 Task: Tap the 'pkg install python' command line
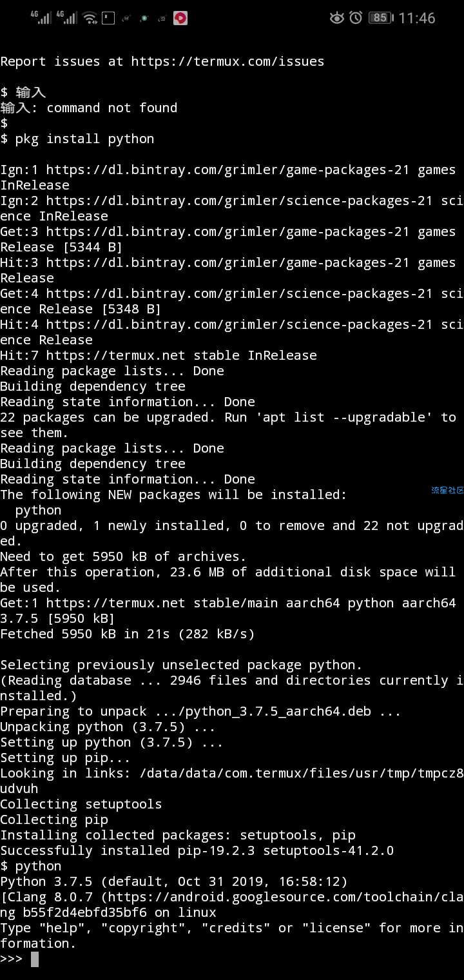77,139
